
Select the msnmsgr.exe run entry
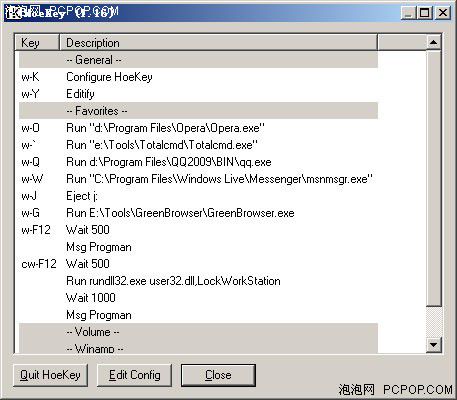pos(198,179)
